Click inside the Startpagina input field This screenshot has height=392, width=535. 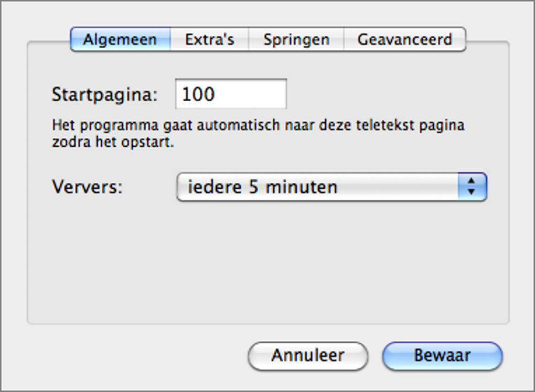tap(230, 94)
